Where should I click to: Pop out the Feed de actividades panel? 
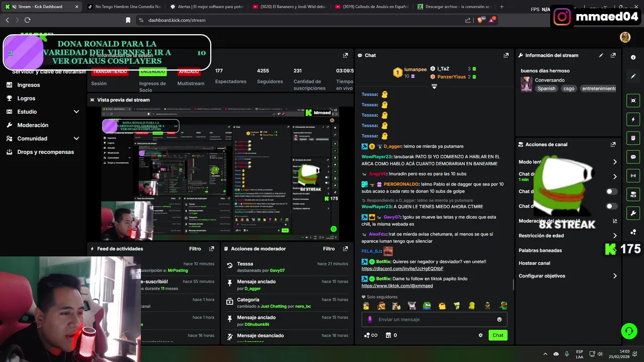point(211,248)
